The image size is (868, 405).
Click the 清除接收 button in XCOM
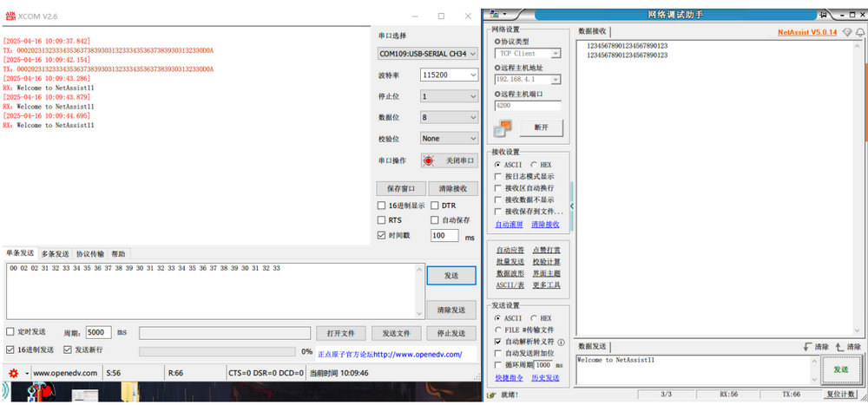452,188
